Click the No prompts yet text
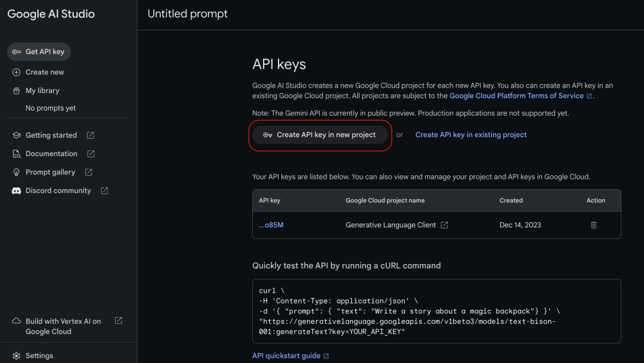This screenshot has height=363, width=644. [51, 108]
